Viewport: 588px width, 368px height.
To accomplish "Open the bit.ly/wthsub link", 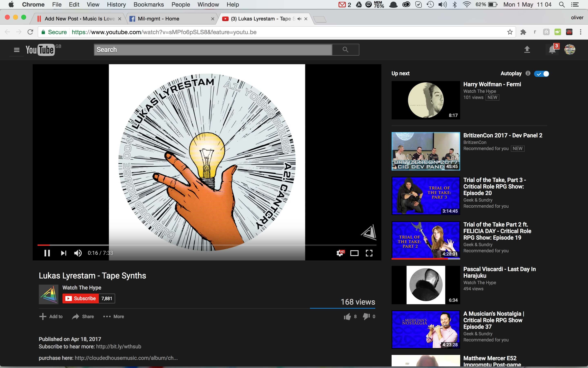I will coord(119,346).
